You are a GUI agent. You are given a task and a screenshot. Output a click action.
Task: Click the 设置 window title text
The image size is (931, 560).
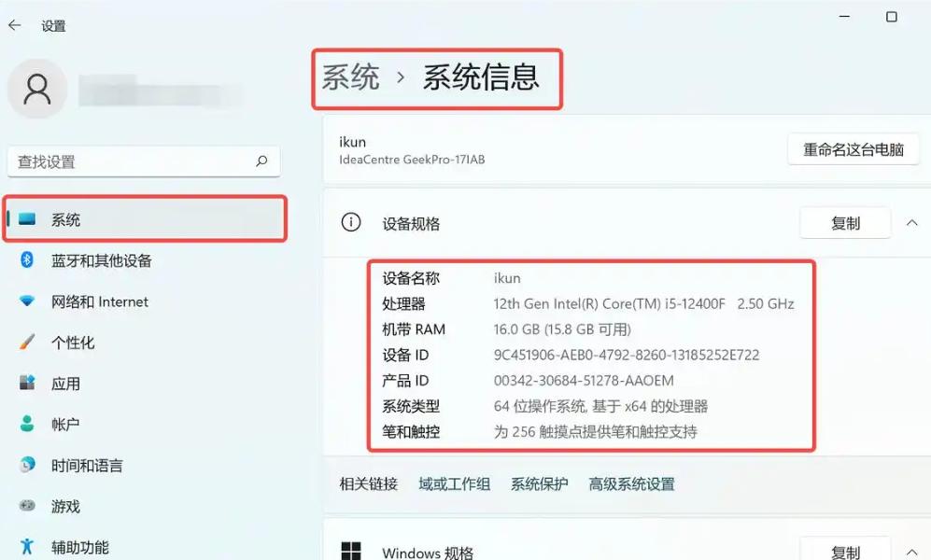click(x=53, y=26)
